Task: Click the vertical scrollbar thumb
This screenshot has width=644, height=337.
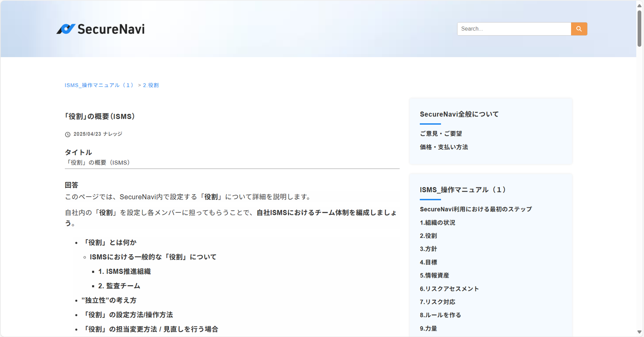Action: pyautogui.click(x=640, y=29)
